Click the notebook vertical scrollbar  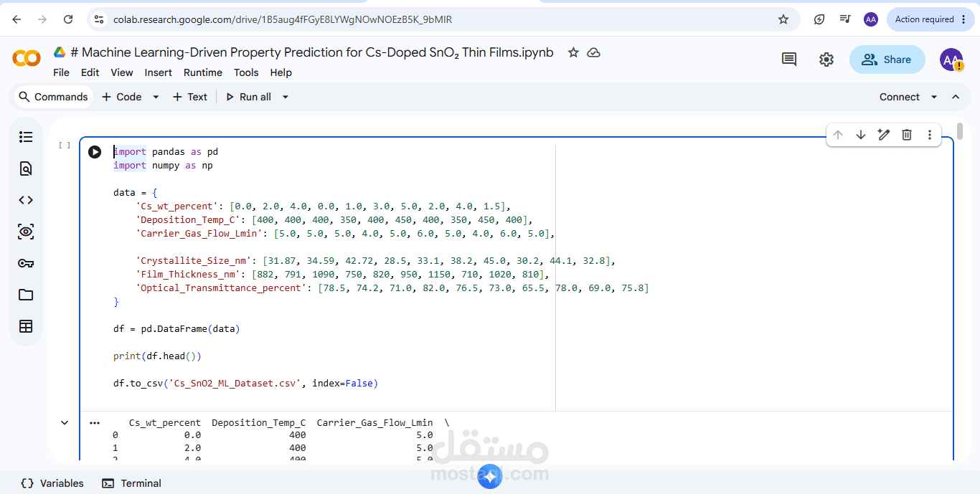point(960,132)
